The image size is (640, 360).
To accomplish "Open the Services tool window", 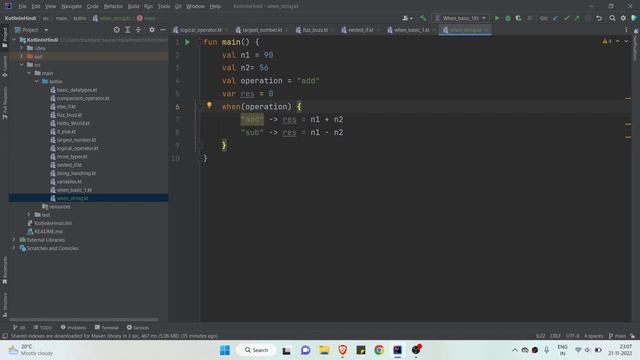I will pos(138,327).
